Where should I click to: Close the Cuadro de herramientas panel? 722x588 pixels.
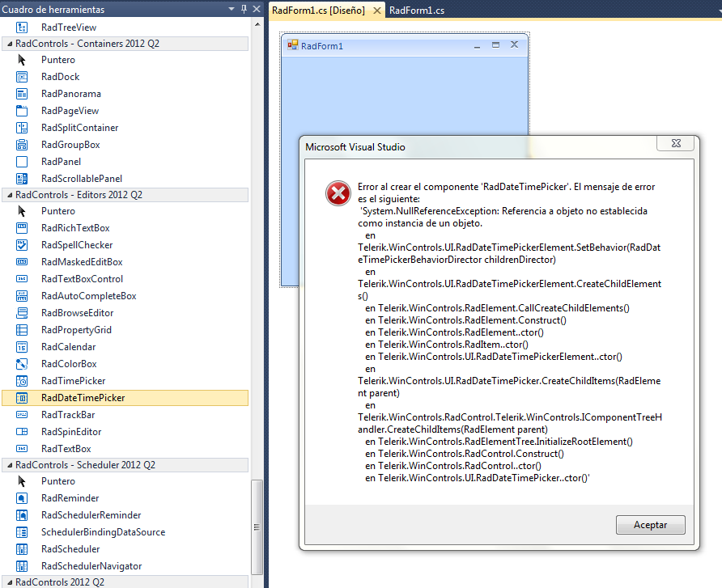[x=257, y=9]
